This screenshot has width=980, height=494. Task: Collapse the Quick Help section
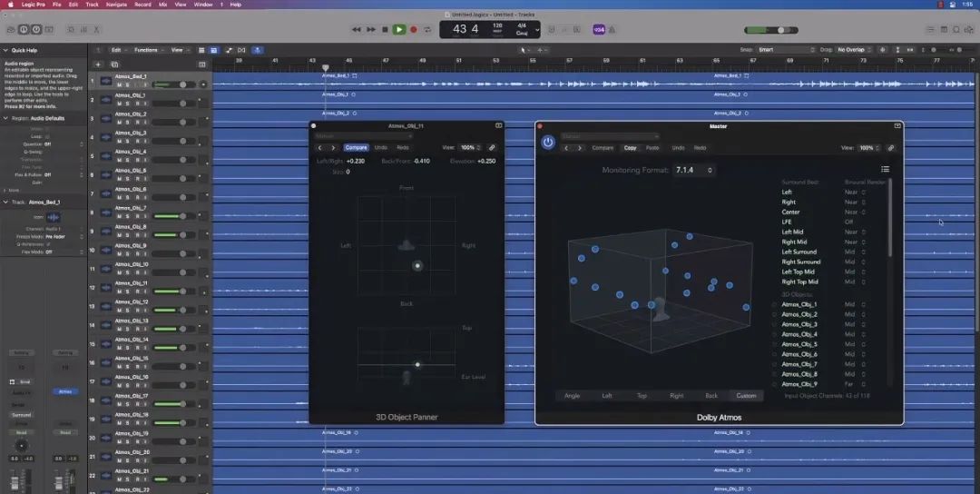pos(5,50)
